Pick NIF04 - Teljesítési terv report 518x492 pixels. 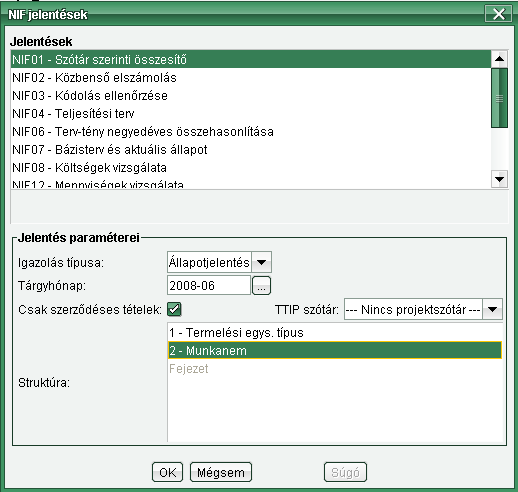tap(251, 114)
